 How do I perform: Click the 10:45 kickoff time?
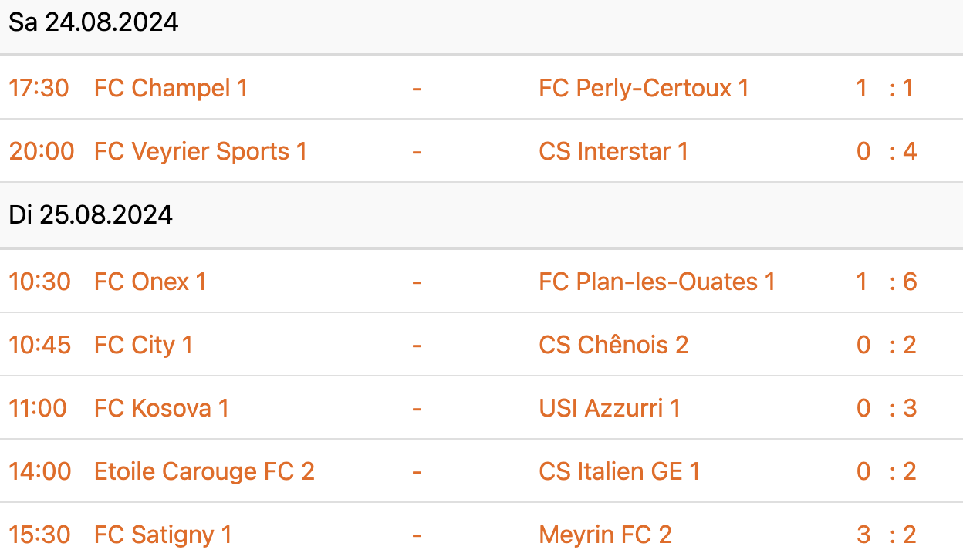point(40,345)
